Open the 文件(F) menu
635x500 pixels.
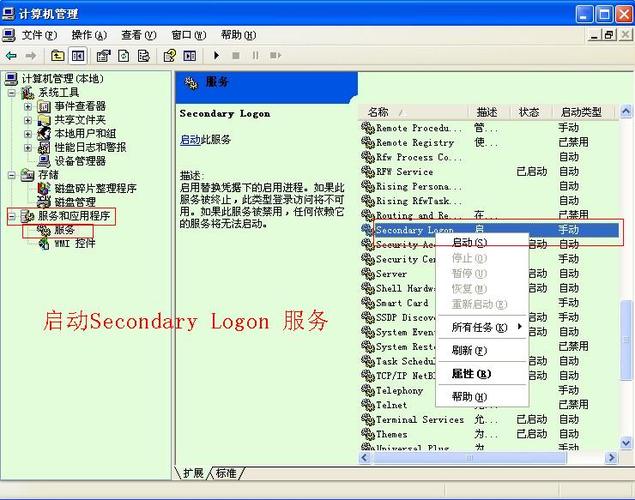[39, 35]
